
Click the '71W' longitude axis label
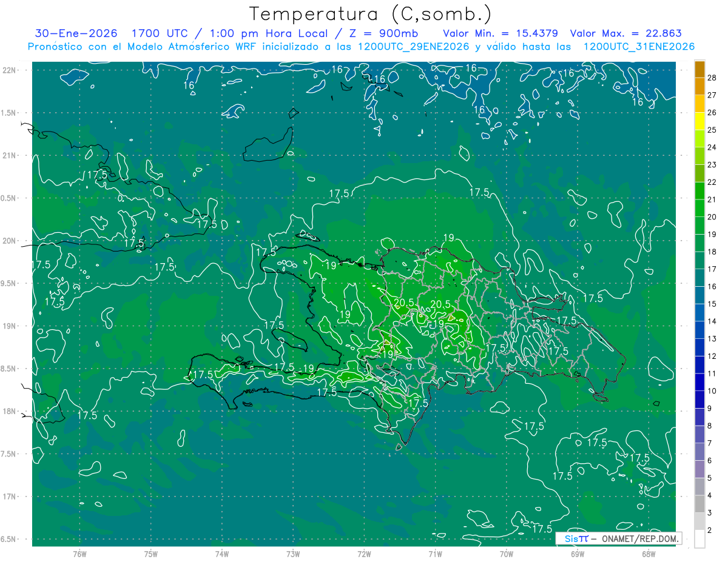point(435,554)
